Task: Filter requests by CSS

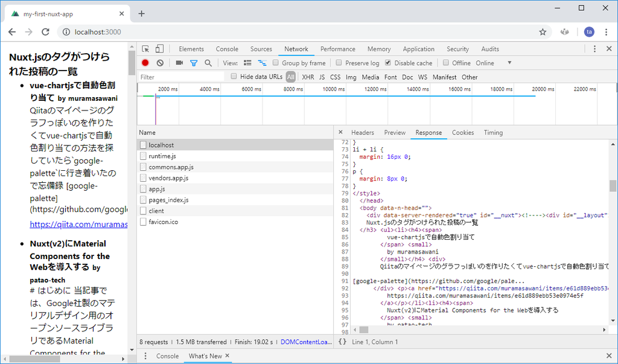Action: point(336,77)
